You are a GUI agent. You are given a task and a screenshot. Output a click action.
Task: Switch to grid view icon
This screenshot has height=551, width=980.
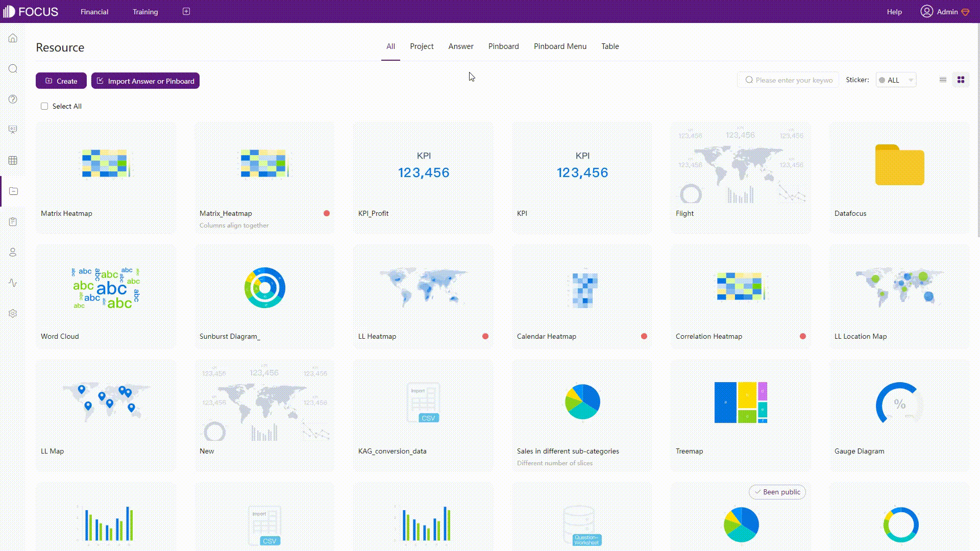coord(961,80)
